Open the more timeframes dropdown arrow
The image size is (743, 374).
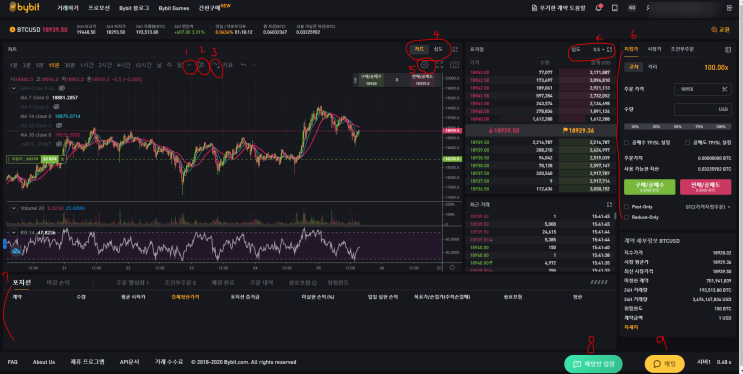[x=189, y=65]
